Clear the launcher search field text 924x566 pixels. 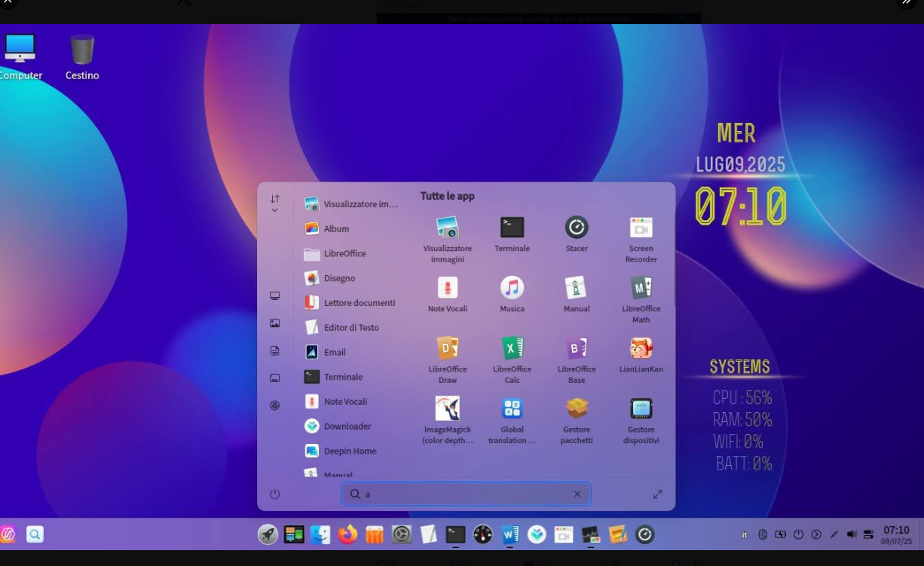[577, 494]
